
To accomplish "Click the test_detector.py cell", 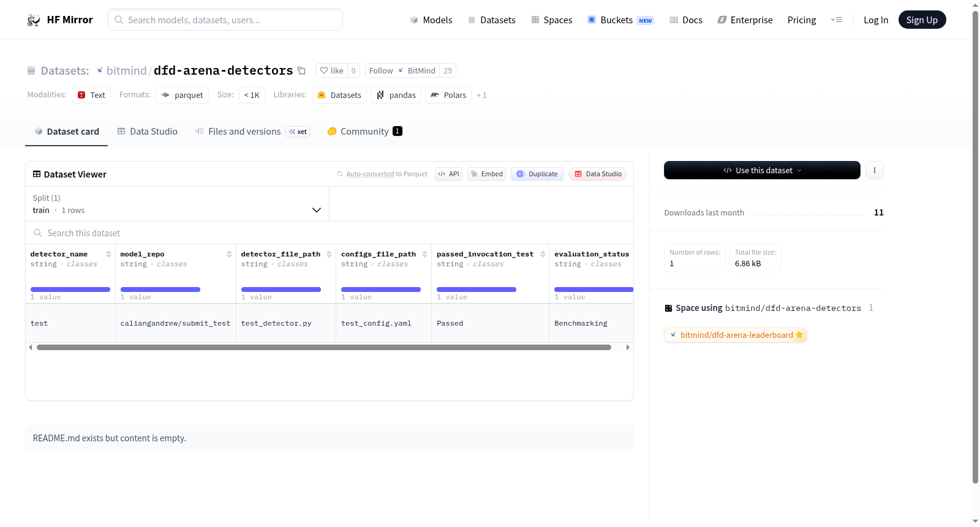I will pyautogui.click(x=286, y=323).
